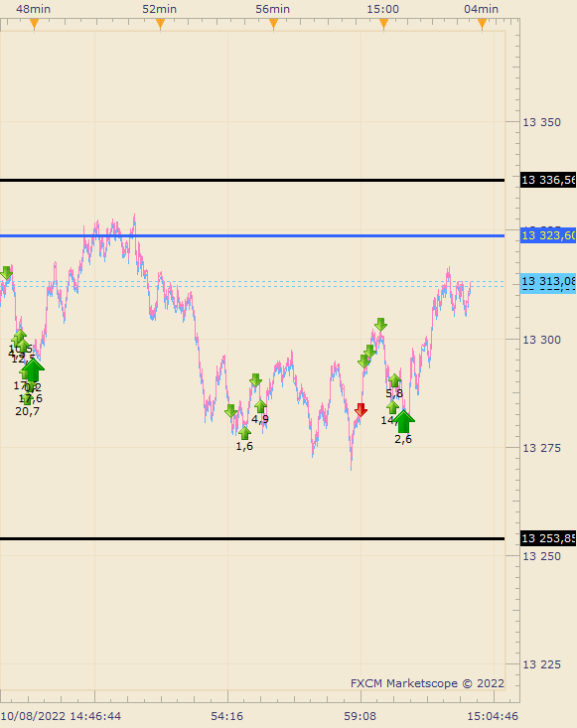Click the 10/08/2022 14:46:44 date label
This screenshot has width=577, height=728.
pyautogui.click(x=61, y=716)
